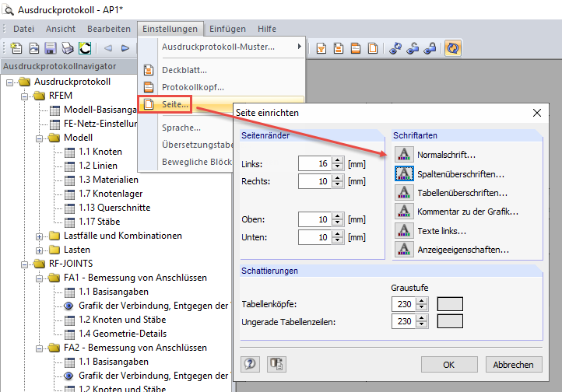
Task: Collapse the RFEM tree folder
Action: click(24, 96)
